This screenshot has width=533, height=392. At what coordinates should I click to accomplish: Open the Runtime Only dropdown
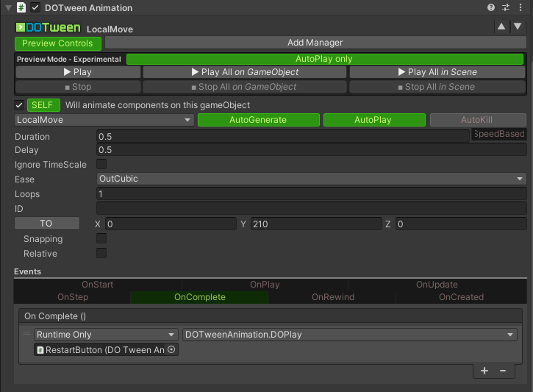106,335
